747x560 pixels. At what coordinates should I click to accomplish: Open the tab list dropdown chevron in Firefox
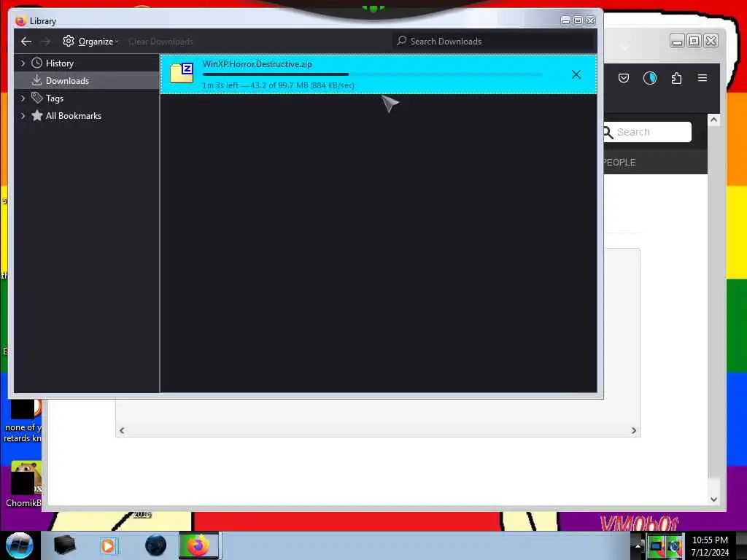pos(624,46)
